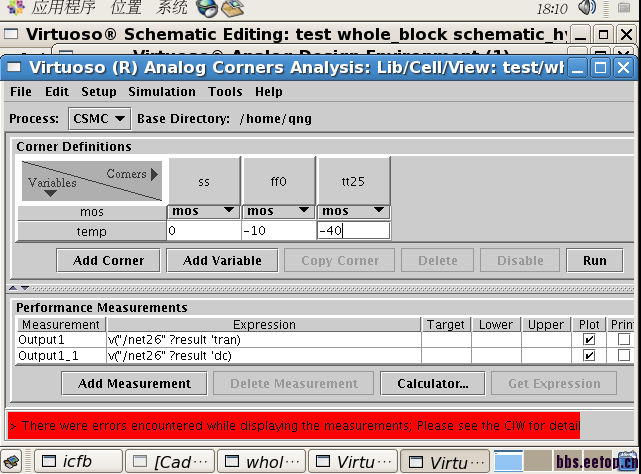Open the 应用程序 Applications menu
The width and height of the screenshot is (641, 474).
pyautogui.click(x=63, y=7)
